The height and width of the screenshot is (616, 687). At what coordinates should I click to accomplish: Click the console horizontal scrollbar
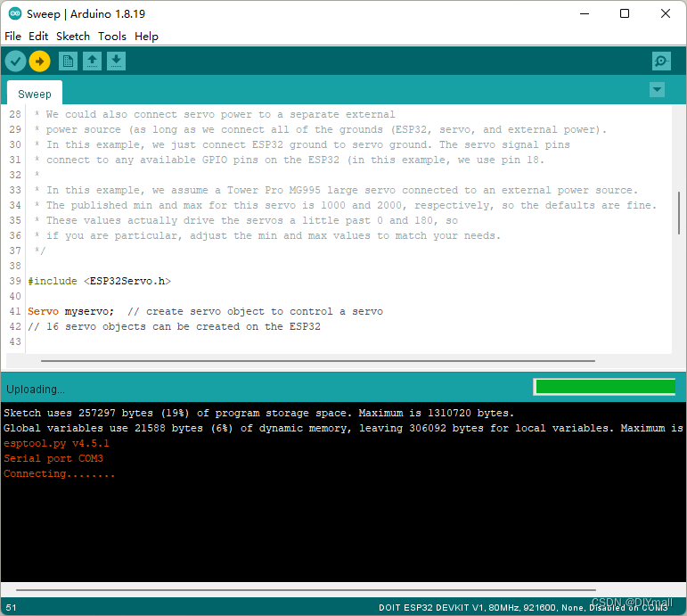coord(306,589)
